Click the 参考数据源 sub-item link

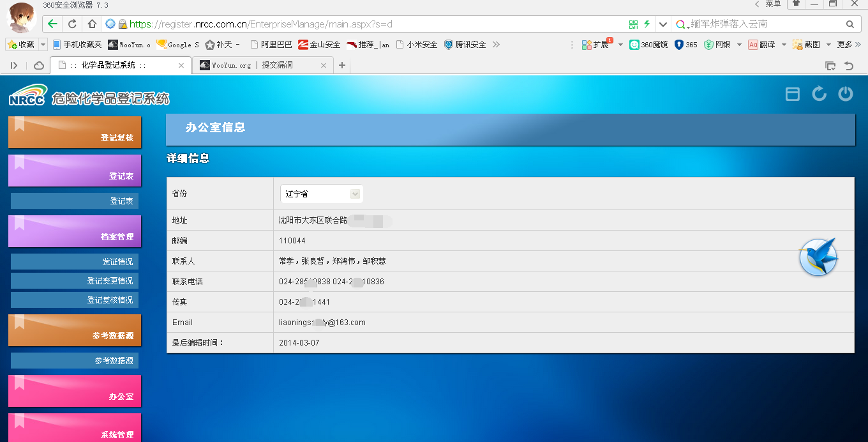[x=75, y=361]
